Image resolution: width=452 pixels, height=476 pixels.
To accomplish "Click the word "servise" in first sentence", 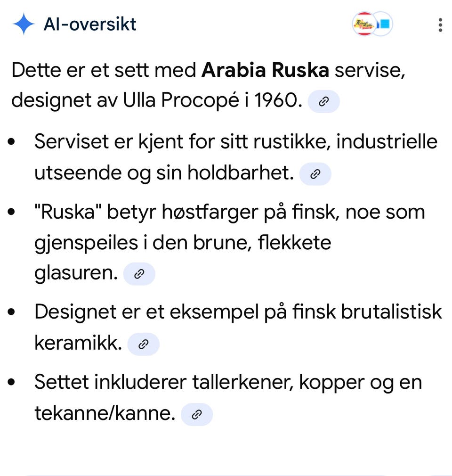I will 370,70.
